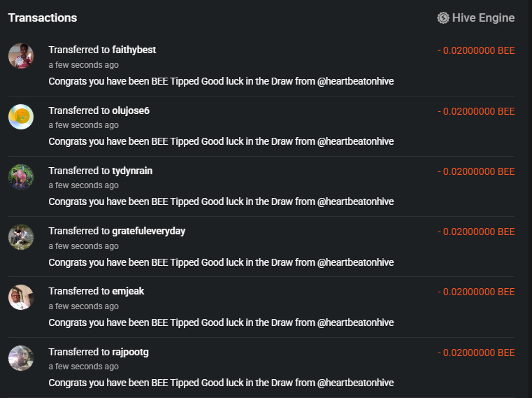Click the faithybest username link

134,50
